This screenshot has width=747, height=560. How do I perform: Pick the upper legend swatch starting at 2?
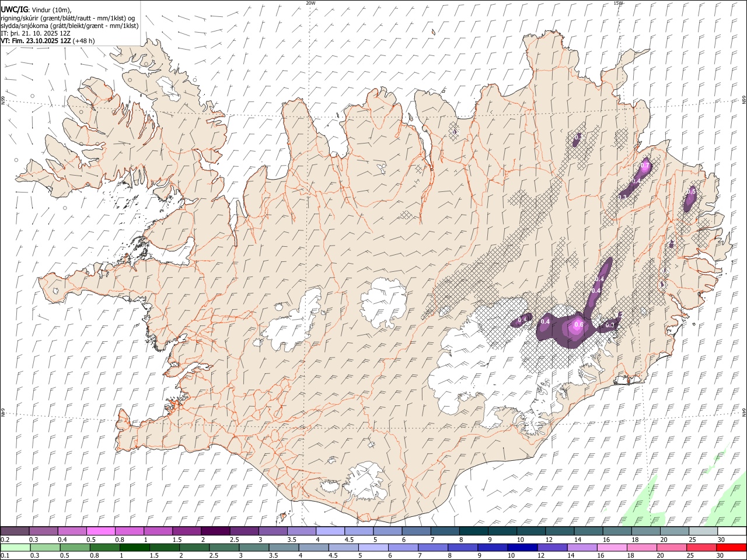[x=215, y=531]
